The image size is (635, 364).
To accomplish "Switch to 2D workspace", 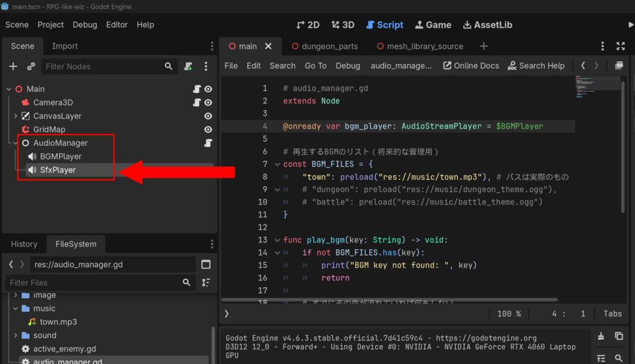I will pos(308,25).
